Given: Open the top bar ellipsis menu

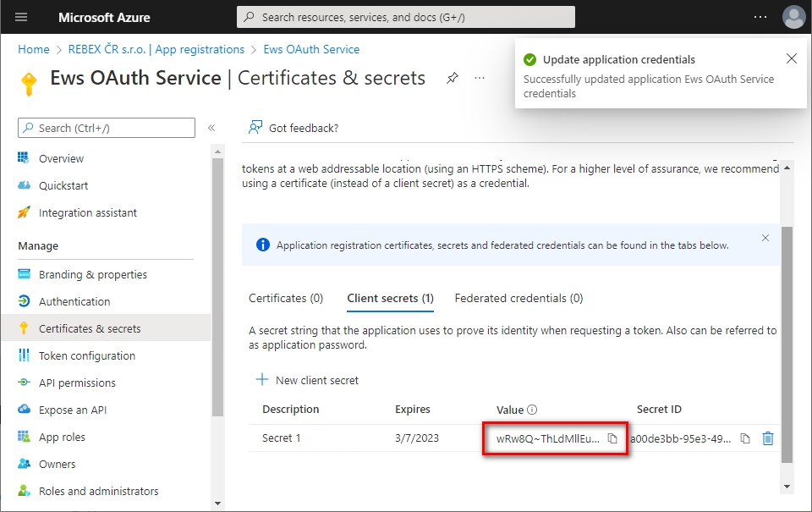Looking at the screenshot, I should point(760,17).
